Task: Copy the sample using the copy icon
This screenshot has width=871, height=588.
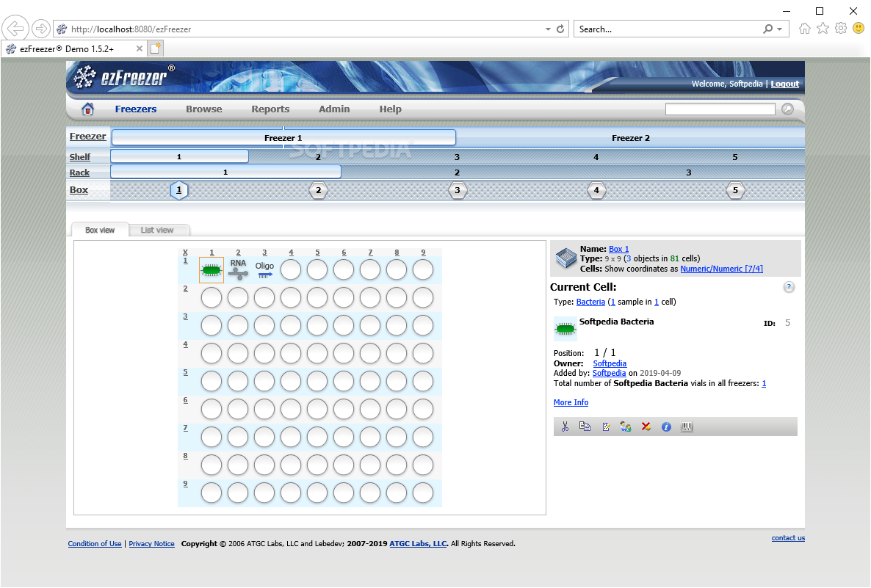Action: point(585,427)
